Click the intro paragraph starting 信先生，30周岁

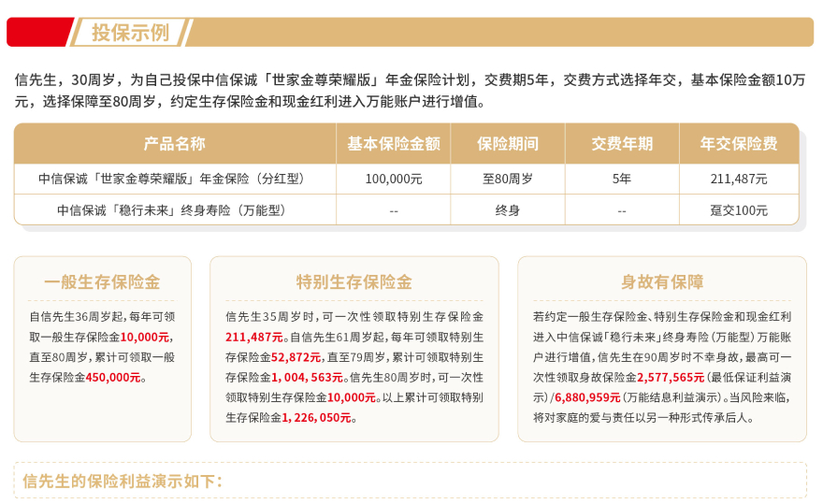point(410,91)
